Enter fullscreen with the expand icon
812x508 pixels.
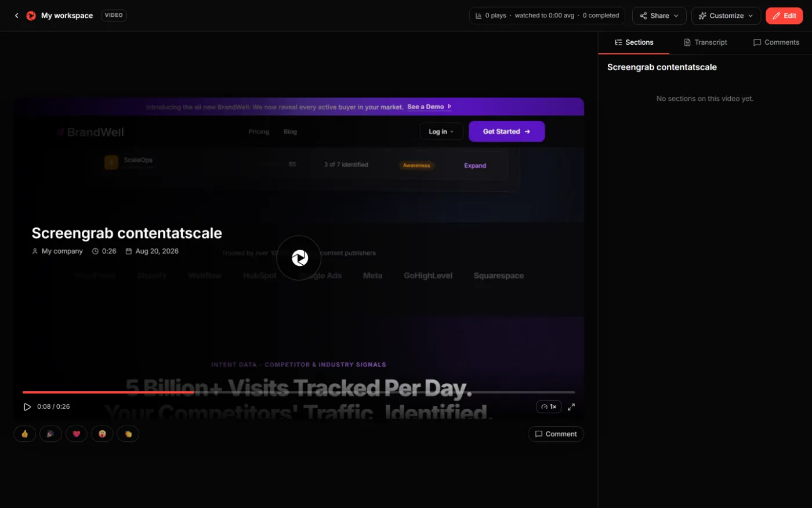point(571,407)
